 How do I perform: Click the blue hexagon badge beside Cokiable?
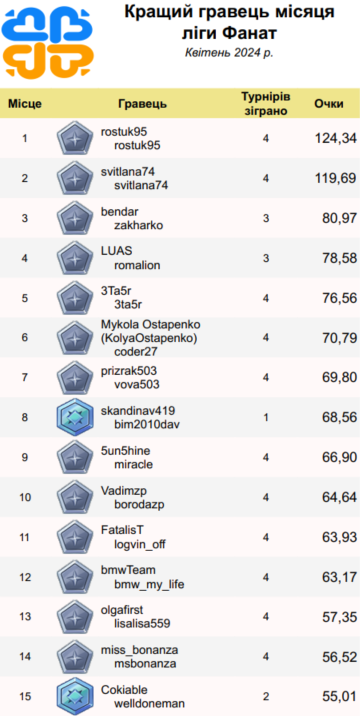click(74, 696)
